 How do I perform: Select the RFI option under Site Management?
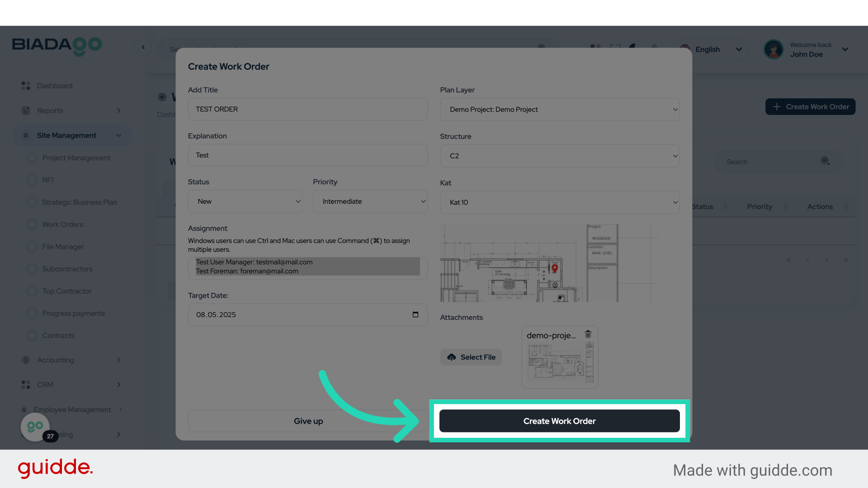click(x=32, y=180)
